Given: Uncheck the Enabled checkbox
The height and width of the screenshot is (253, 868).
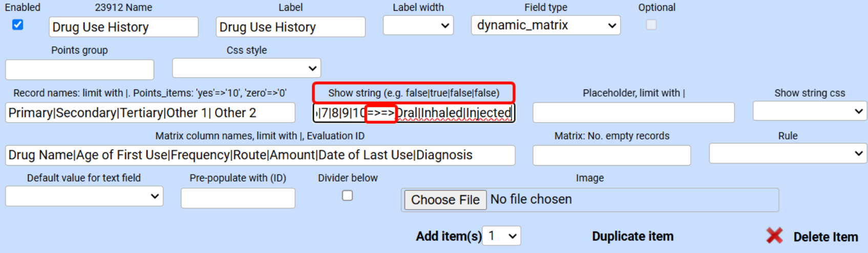Looking at the screenshot, I should (18, 25).
